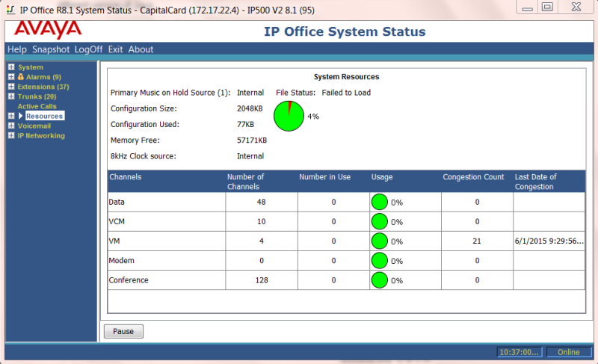The height and width of the screenshot is (364, 598).
Task: Open Voicemail in the tree
Action: [x=34, y=126]
